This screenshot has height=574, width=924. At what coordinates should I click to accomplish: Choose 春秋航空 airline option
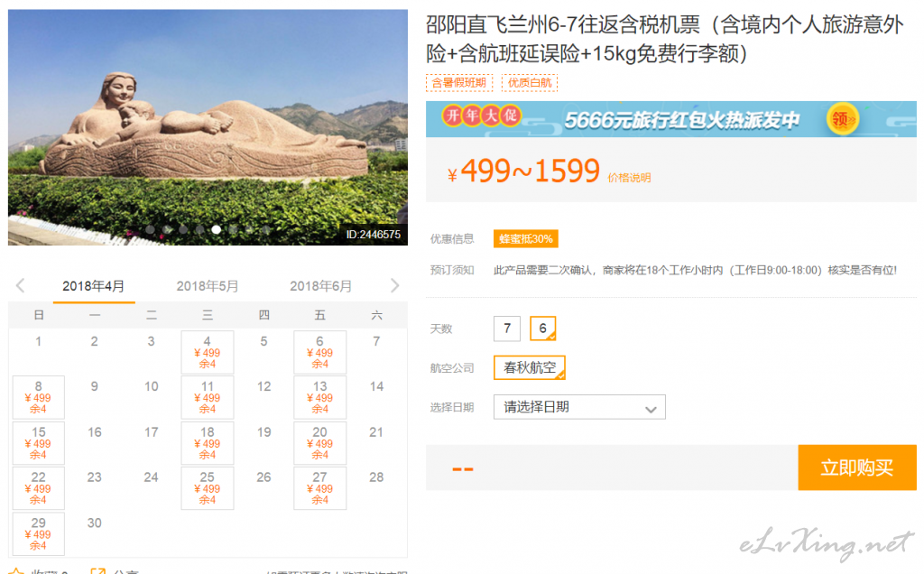pos(529,367)
